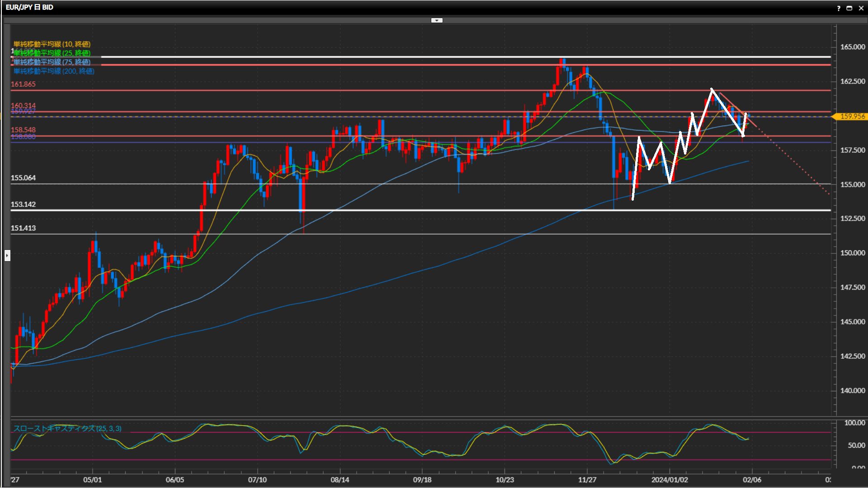Screen dimensions: 868x488
Task: Expand the top toolbar dropdown arrow
Action: (x=437, y=20)
